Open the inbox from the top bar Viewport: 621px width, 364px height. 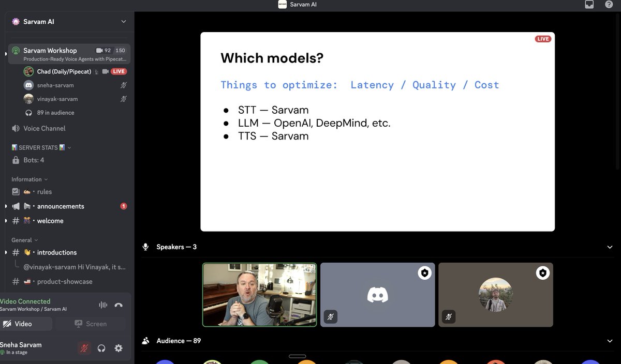tap(589, 4)
